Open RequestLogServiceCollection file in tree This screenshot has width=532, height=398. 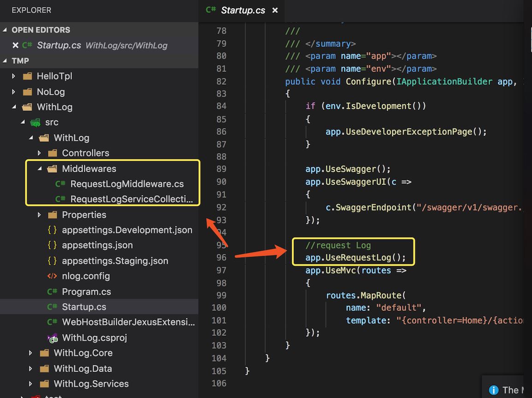[x=131, y=199]
